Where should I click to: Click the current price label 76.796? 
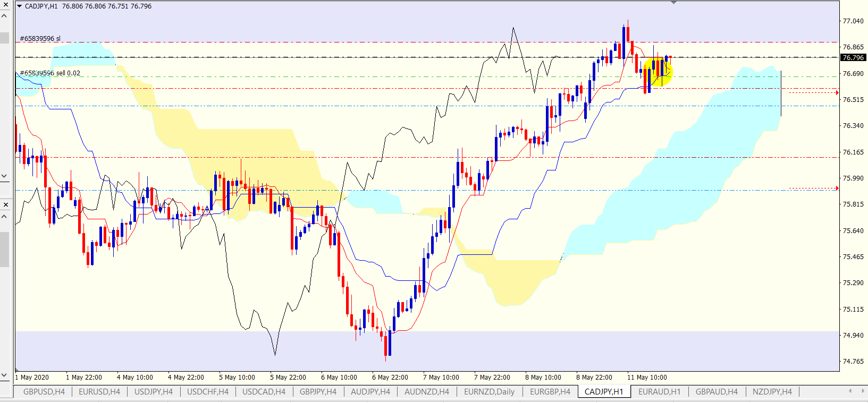(853, 57)
